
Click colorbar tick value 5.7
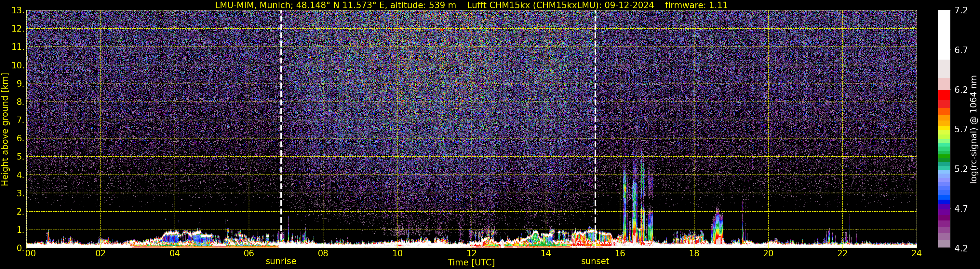961,129
